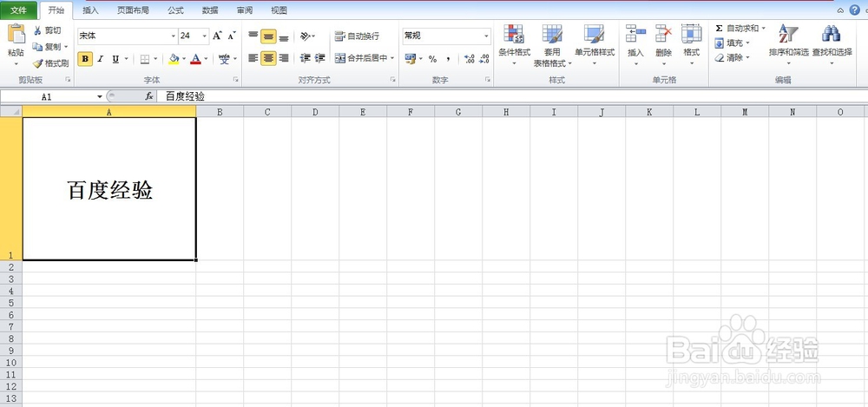This screenshot has height=407, width=868.
Task: Switch to the 数据 tab
Action: click(x=210, y=10)
